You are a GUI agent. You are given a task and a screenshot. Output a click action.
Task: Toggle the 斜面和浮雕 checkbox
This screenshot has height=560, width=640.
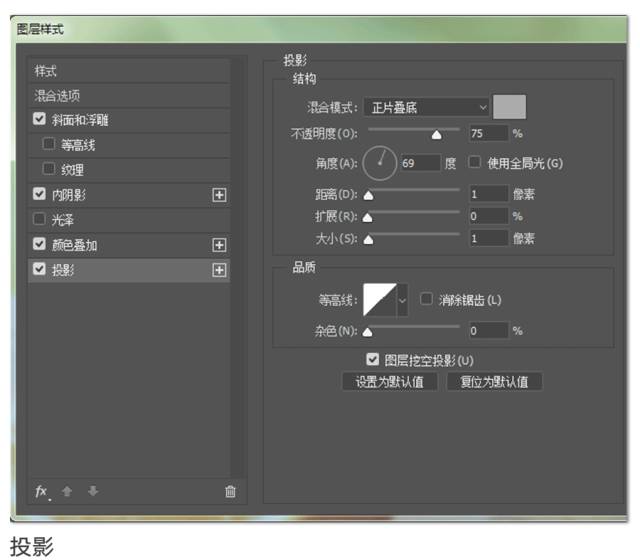coord(39,119)
